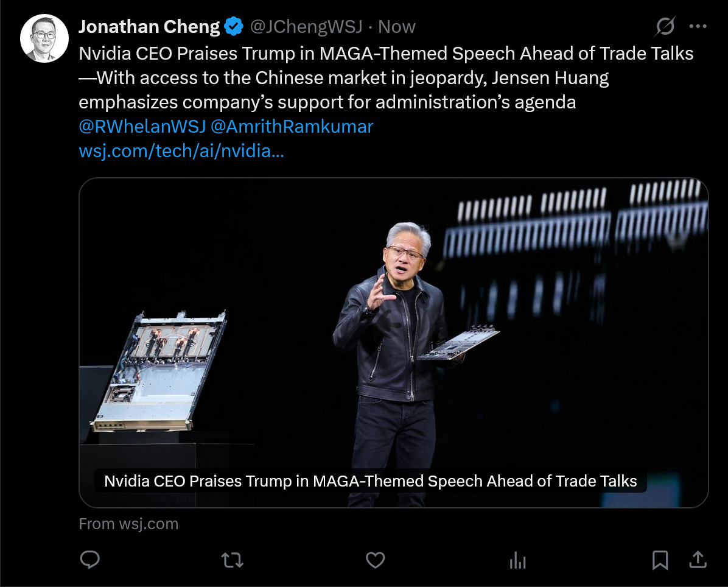The height and width of the screenshot is (587, 728).
Task: Open the @AmrithRamkumar mention
Action: 292,126
